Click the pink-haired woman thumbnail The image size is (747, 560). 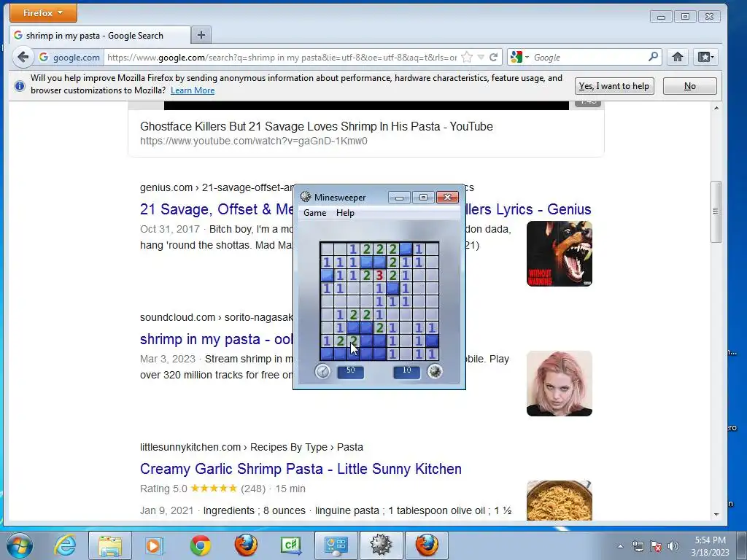[x=560, y=384]
